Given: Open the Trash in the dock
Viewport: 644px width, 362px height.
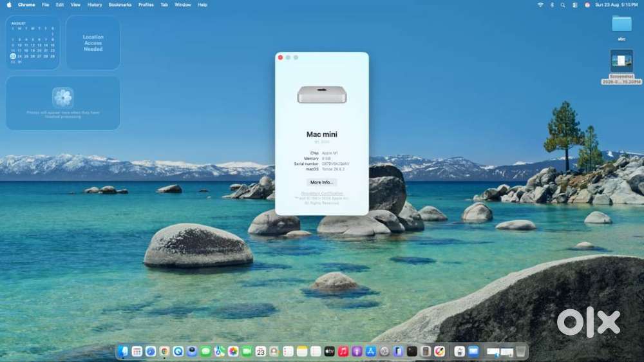Looking at the screenshot, I should click(x=520, y=351).
